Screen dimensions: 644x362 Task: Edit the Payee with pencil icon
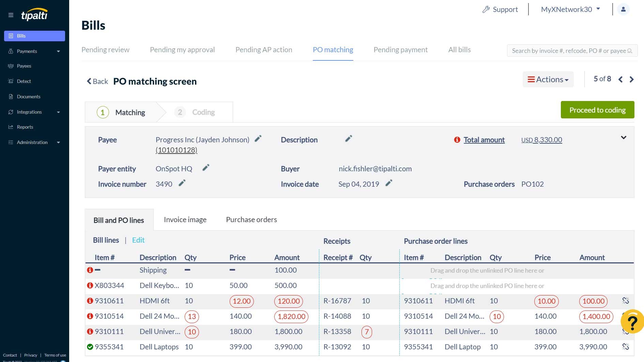258,139
